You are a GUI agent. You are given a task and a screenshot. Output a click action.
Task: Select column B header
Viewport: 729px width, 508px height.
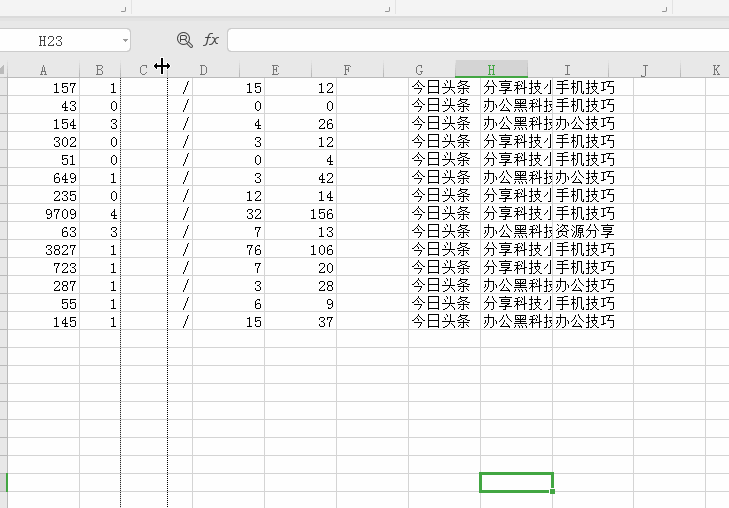(99, 70)
